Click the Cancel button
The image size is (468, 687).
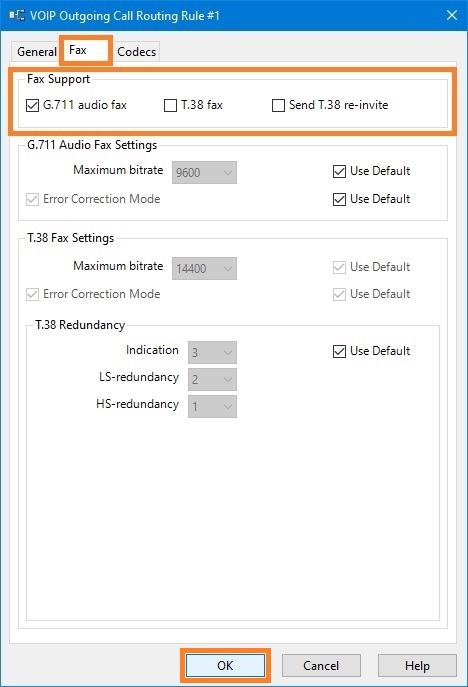click(321, 666)
